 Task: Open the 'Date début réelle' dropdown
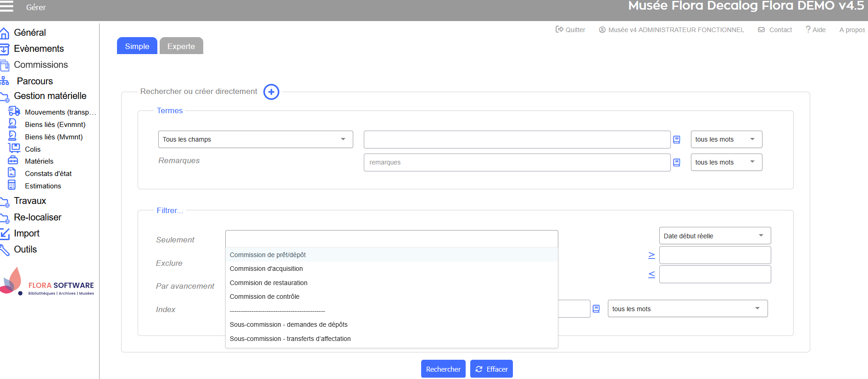[714, 236]
